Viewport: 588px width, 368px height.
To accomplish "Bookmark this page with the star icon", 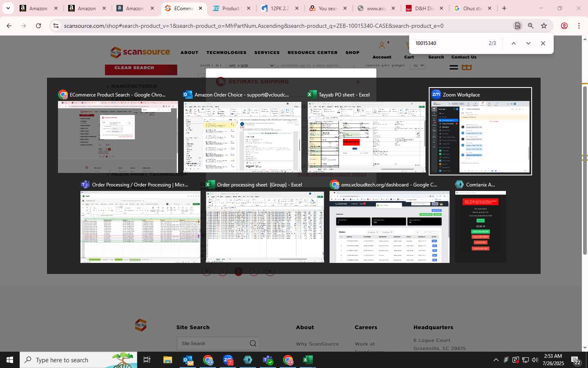I will [544, 26].
